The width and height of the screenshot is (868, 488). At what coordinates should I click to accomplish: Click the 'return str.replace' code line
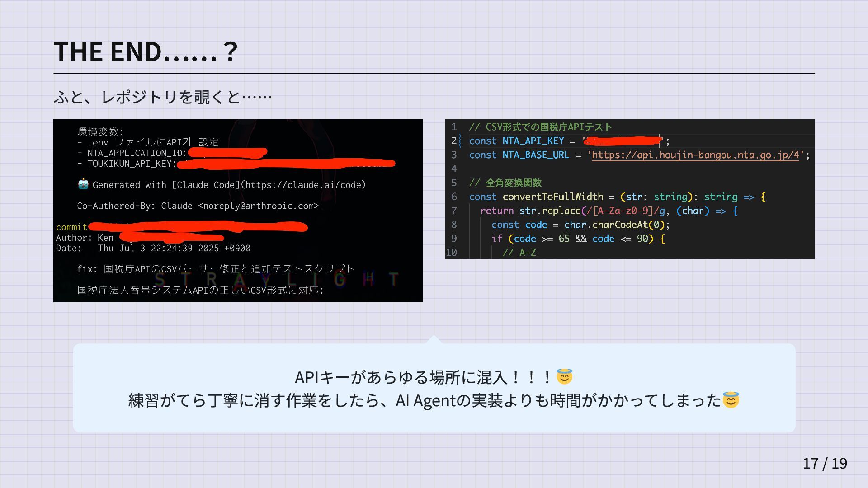[x=609, y=211]
